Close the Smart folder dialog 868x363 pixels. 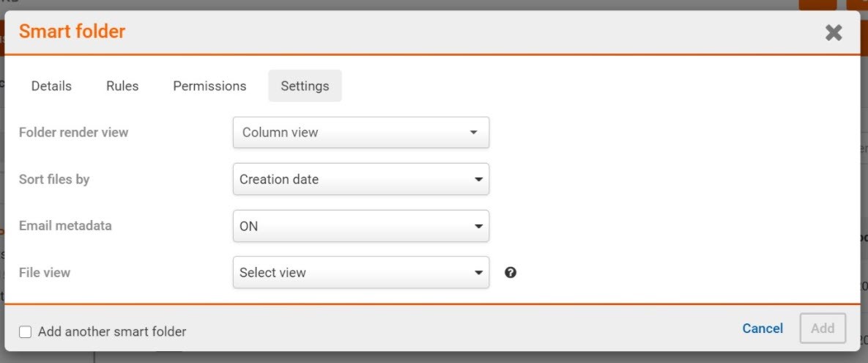[x=834, y=32]
